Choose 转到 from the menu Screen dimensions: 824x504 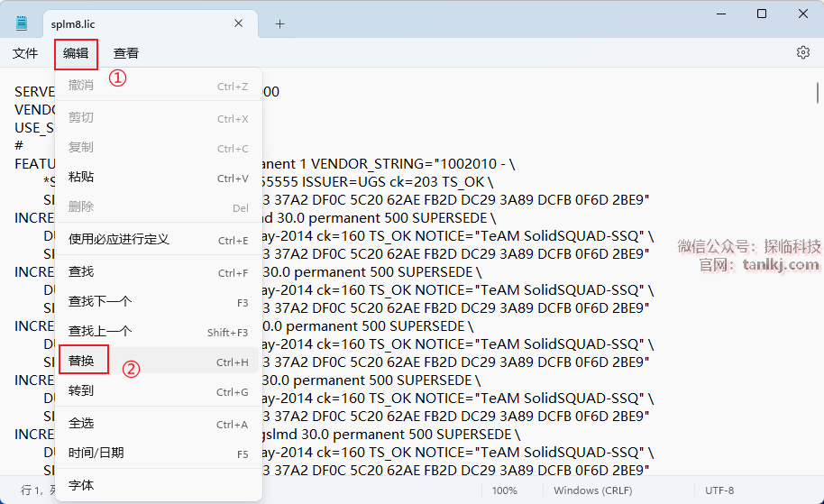point(158,391)
